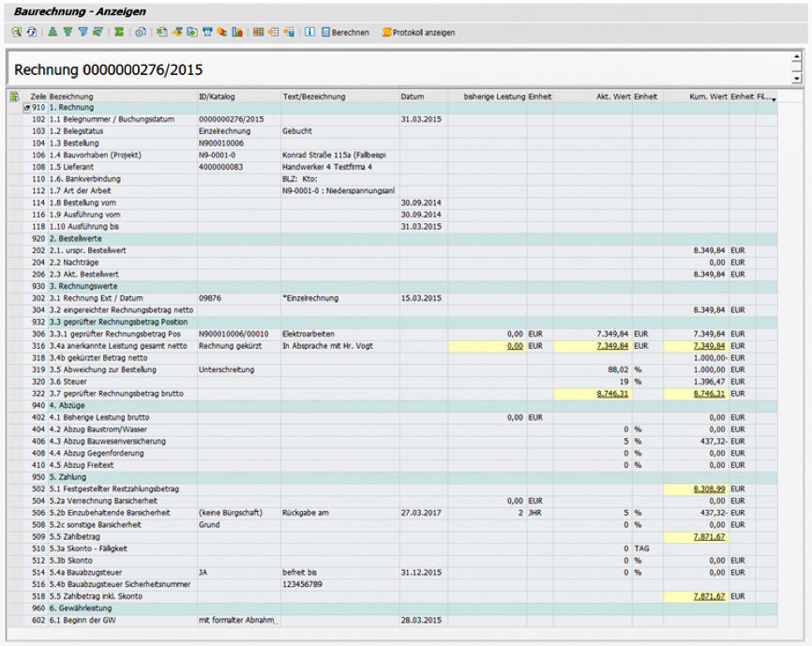Collapse the 910 1. Rechnung row

(27, 109)
